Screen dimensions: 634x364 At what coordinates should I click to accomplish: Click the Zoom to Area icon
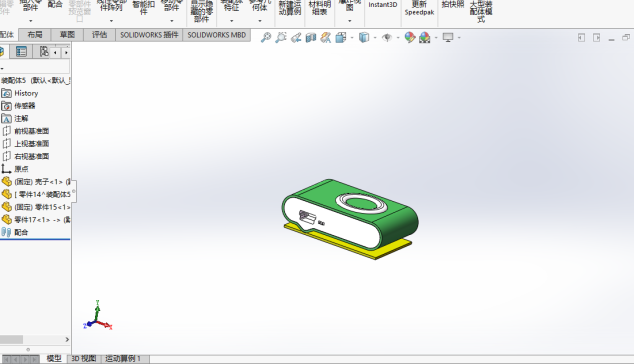281,37
